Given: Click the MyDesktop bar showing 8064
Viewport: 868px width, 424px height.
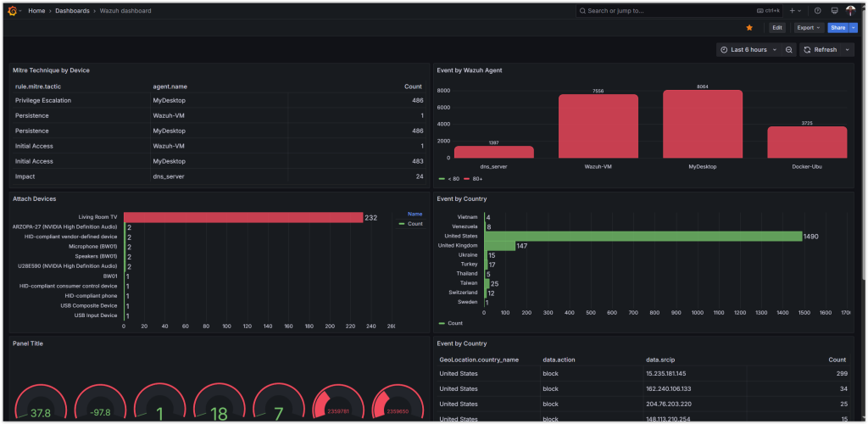Looking at the screenshot, I should tap(703, 124).
